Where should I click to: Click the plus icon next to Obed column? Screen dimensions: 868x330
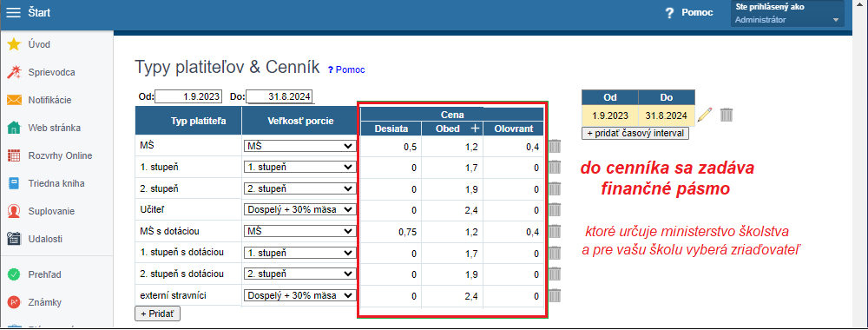click(x=475, y=129)
